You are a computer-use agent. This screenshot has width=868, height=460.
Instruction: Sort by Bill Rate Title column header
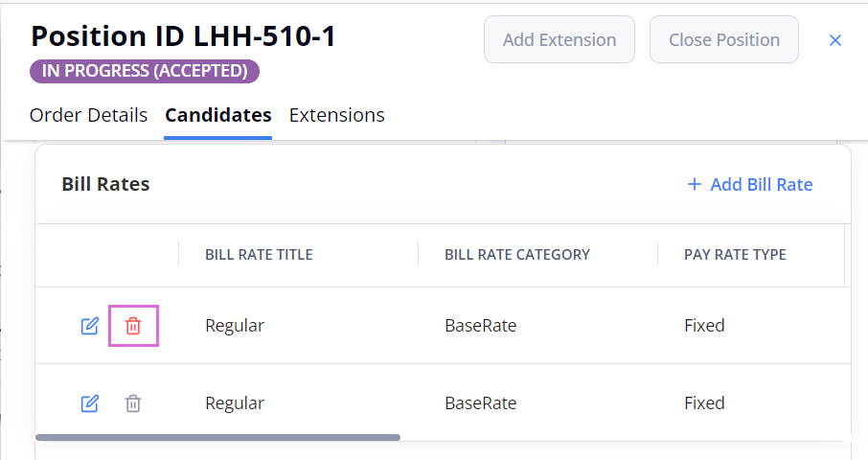pos(259,254)
